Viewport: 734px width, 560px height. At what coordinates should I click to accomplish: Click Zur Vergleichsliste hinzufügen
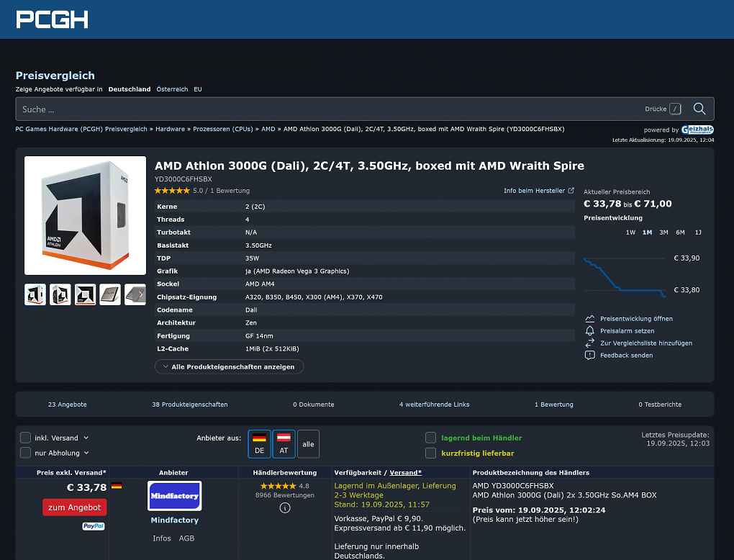(x=646, y=343)
